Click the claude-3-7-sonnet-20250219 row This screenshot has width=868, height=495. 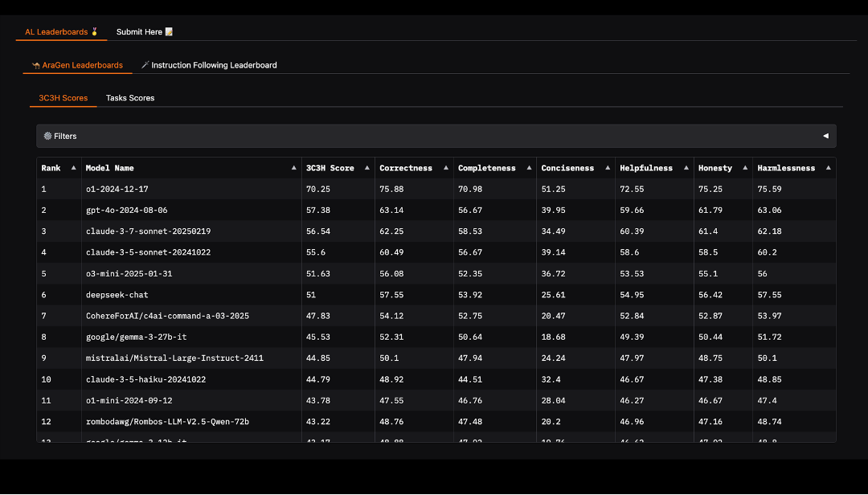pos(150,231)
